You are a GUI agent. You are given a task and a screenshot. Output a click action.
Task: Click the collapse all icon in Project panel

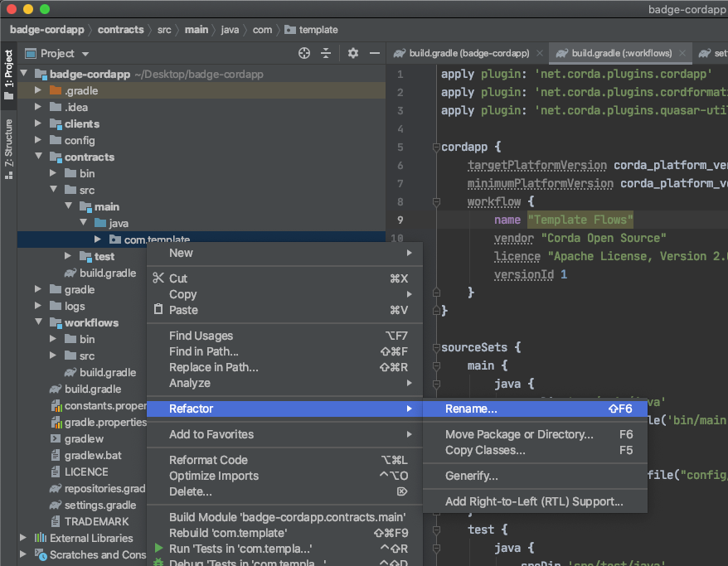(326, 53)
